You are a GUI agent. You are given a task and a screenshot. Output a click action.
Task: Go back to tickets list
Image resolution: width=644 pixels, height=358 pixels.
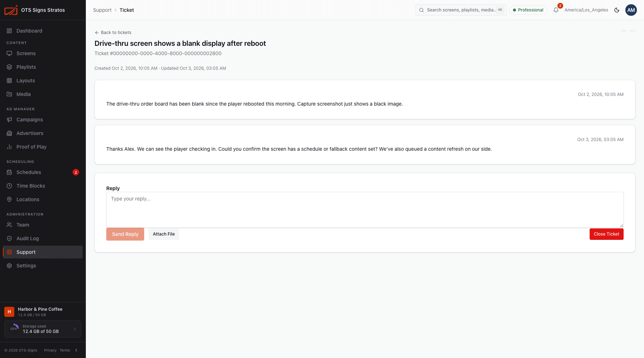[113, 32]
